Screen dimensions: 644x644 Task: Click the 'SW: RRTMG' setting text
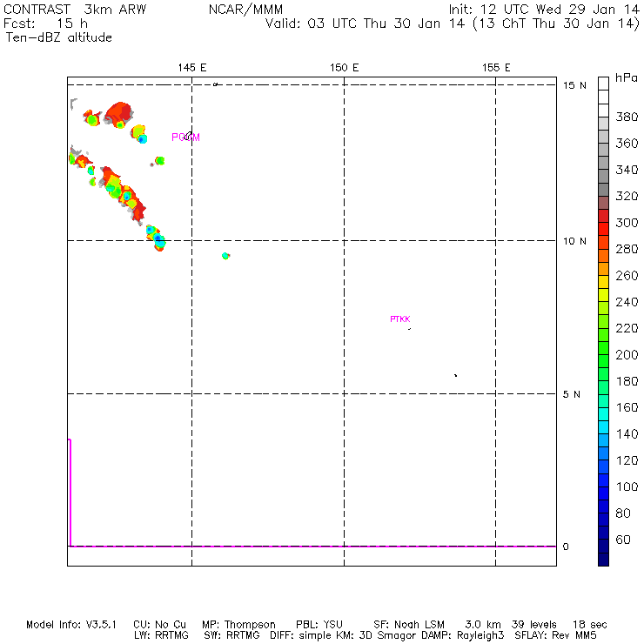tap(231, 635)
